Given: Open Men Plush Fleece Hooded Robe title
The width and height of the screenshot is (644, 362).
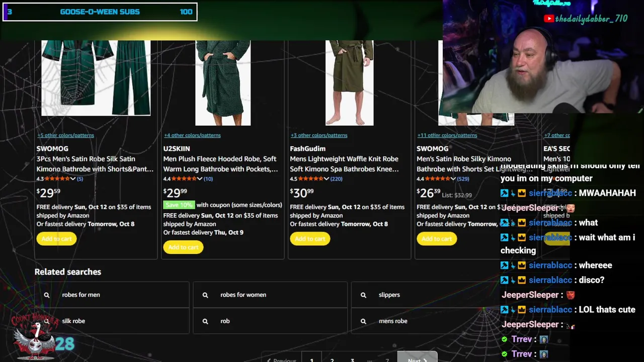Looking at the screenshot, I should pos(220,164).
